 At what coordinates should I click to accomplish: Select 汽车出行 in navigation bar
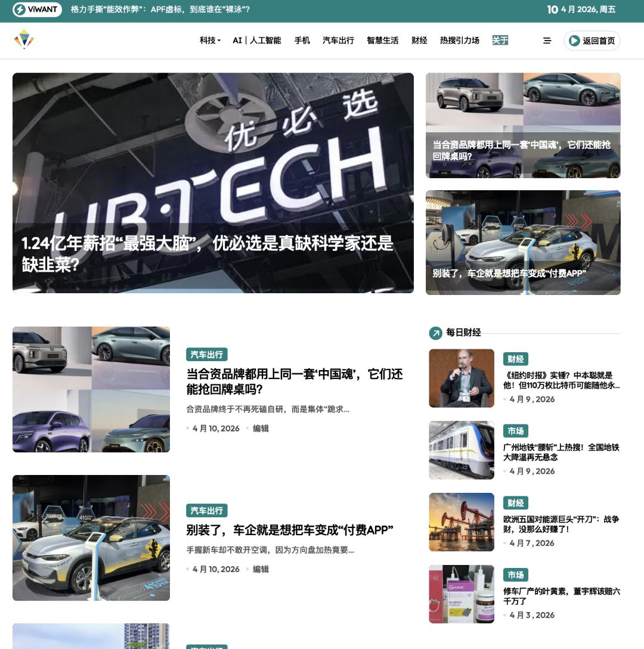point(338,41)
